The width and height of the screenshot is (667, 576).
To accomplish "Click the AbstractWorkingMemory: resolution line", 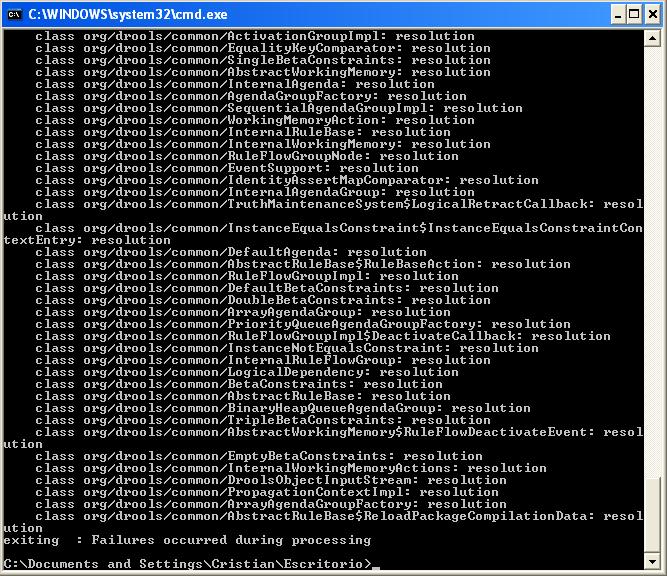I will pyautogui.click(x=263, y=72).
